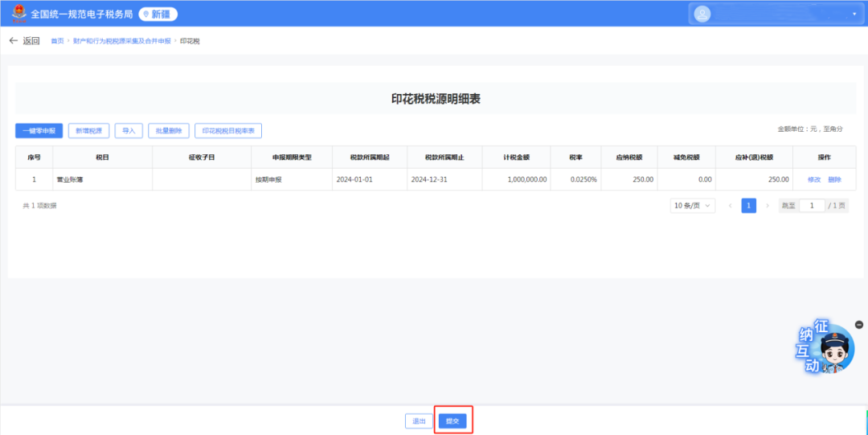
Task: Click the 返回 text
Action: [31, 41]
